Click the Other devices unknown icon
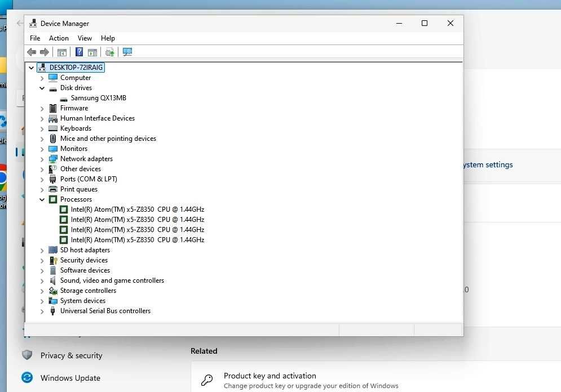The width and height of the screenshot is (561, 392). pos(53,168)
